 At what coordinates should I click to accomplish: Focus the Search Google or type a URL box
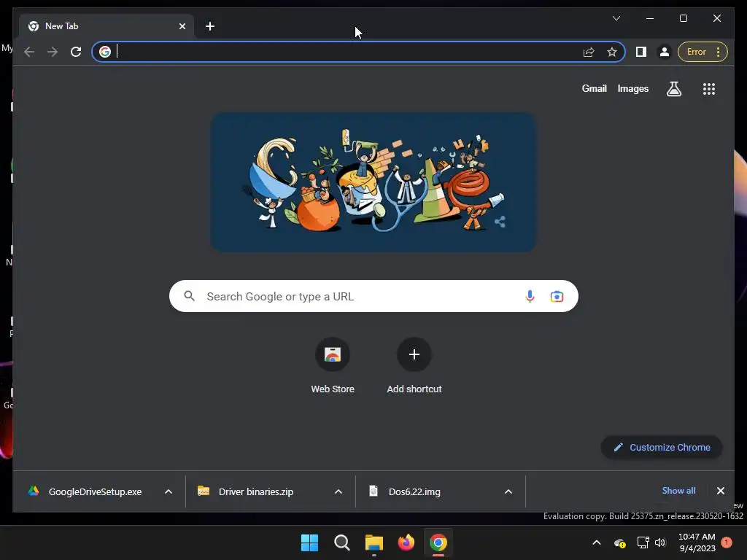(373, 296)
